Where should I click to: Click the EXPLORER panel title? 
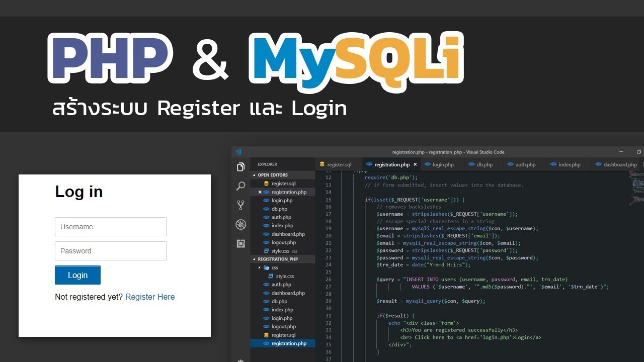tap(267, 164)
